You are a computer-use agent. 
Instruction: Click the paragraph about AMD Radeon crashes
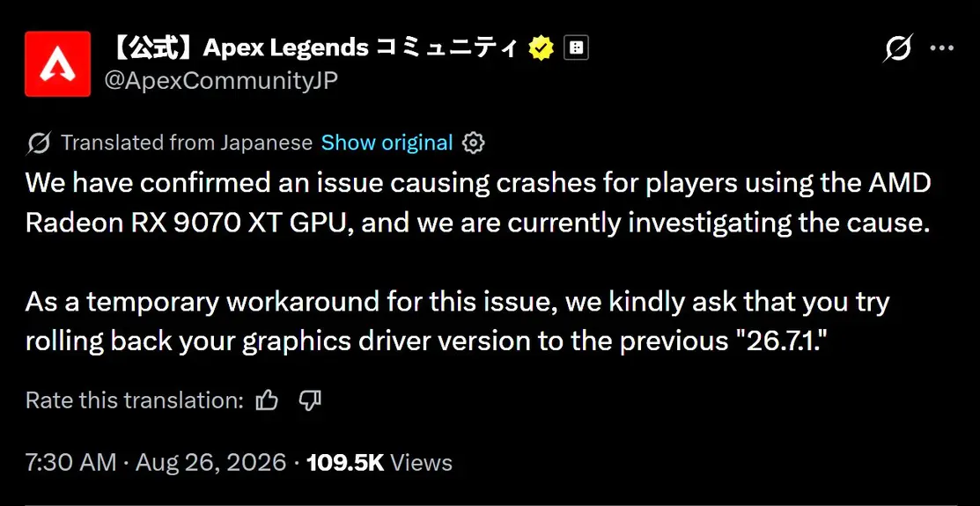tap(479, 202)
